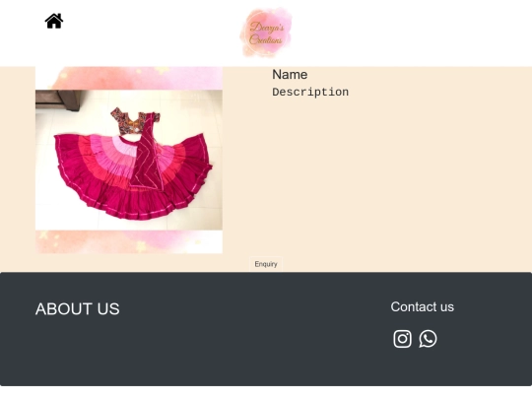This screenshot has height=399, width=532.
Task: Click the product Name heading
Action: pos(290,75)
